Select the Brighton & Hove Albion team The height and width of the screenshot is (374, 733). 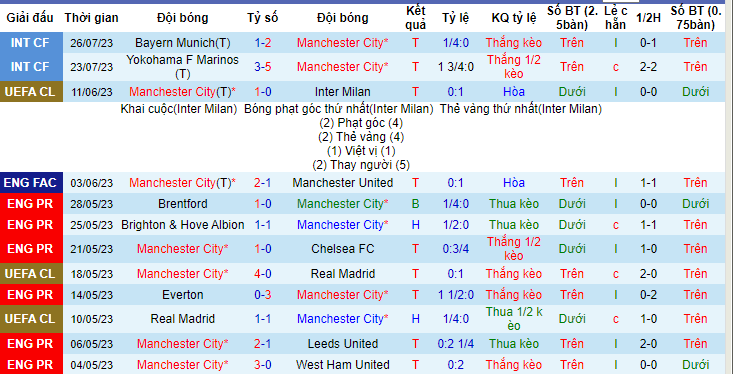[x=182, y=225]
